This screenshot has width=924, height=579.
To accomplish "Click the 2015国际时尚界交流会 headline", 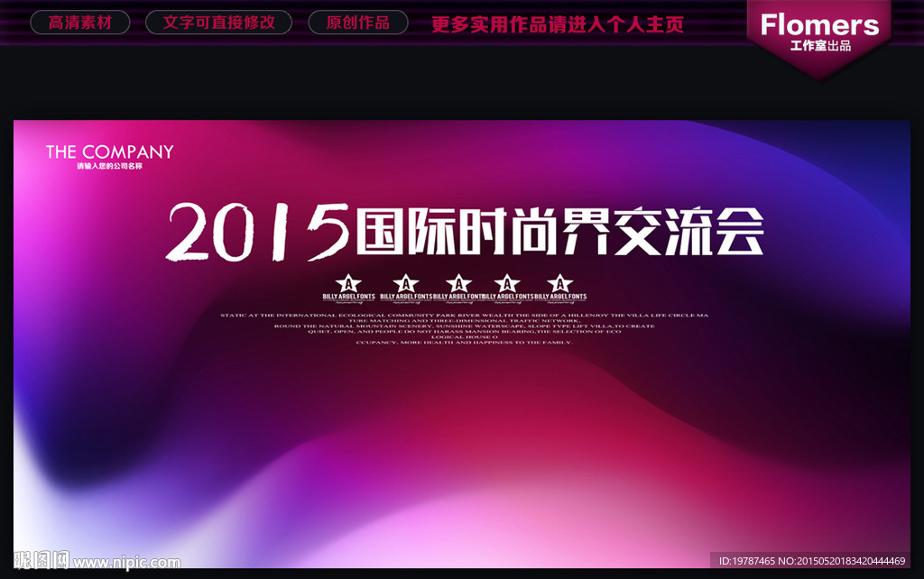I will click(x=465, y=231).
